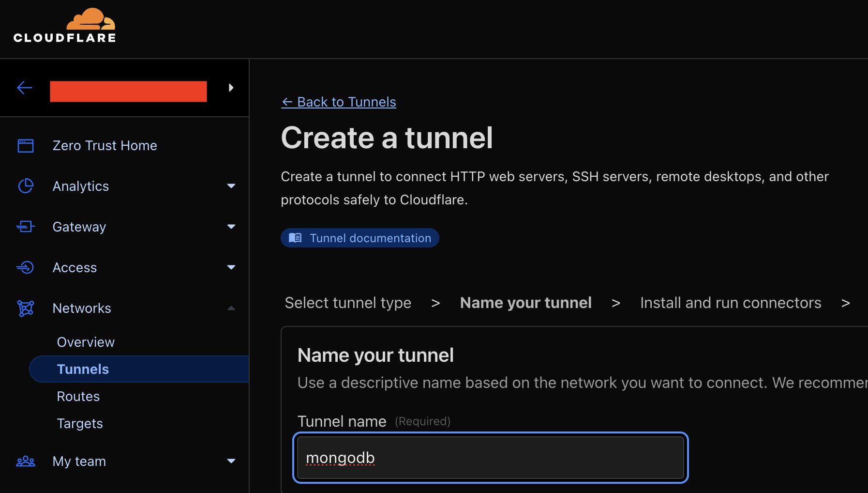868x493 pixels.
Task: Click the book icon in Tunnel documentation
Action: tap(295, 238)
